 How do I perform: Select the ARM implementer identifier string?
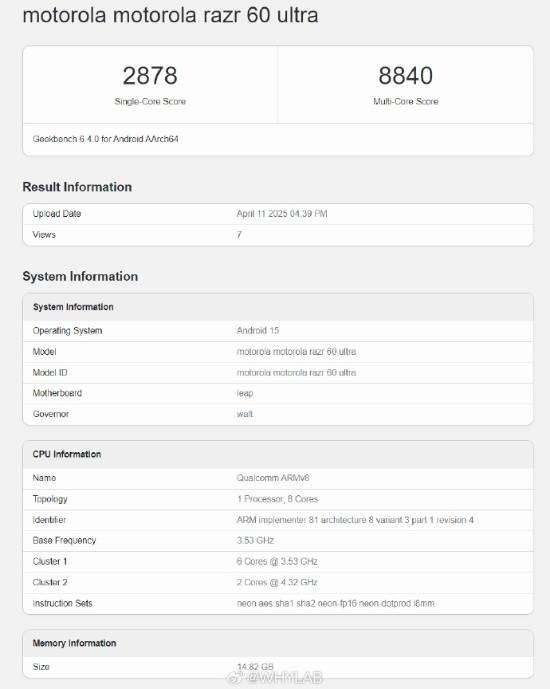(x=355, y=520)
